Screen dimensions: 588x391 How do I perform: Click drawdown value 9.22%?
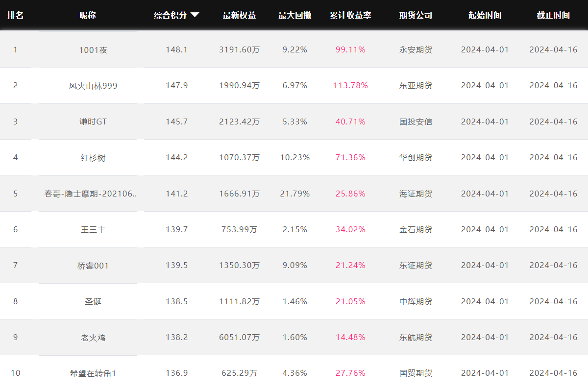coord(295,49)
